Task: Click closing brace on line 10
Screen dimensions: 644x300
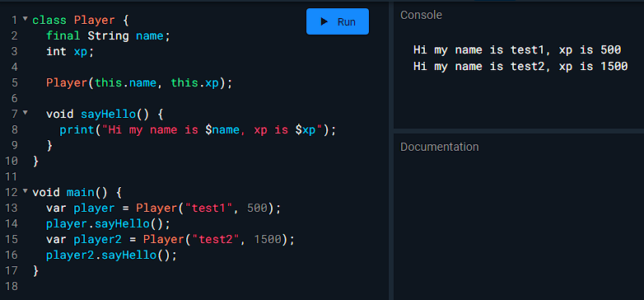Action: tap(35, 161)
